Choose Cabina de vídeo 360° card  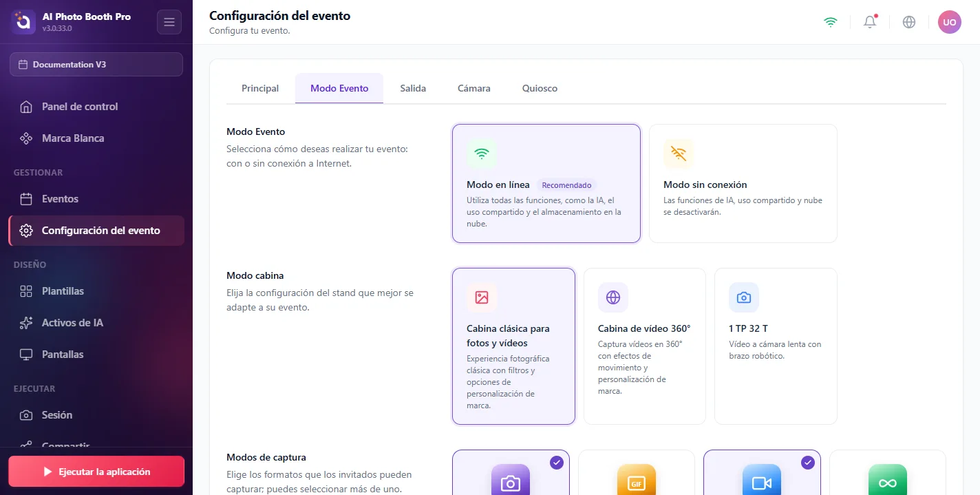tap(645, 346)
